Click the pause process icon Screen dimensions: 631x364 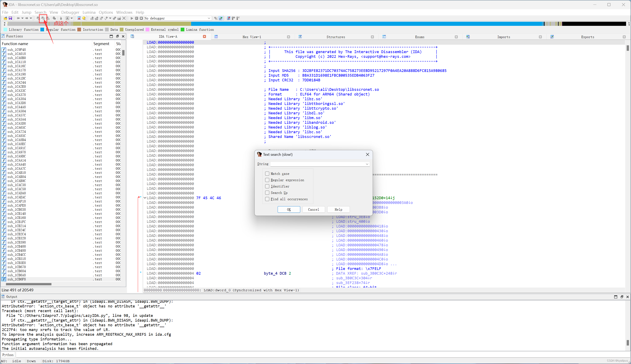coord(137,18)
